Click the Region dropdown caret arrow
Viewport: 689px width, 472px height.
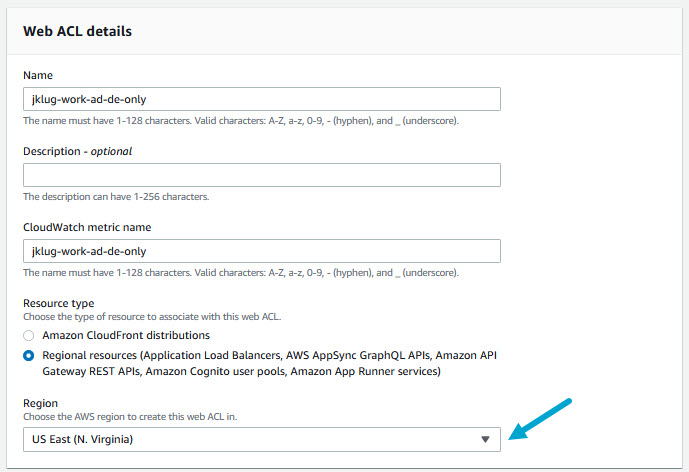[x=485, y=439]
